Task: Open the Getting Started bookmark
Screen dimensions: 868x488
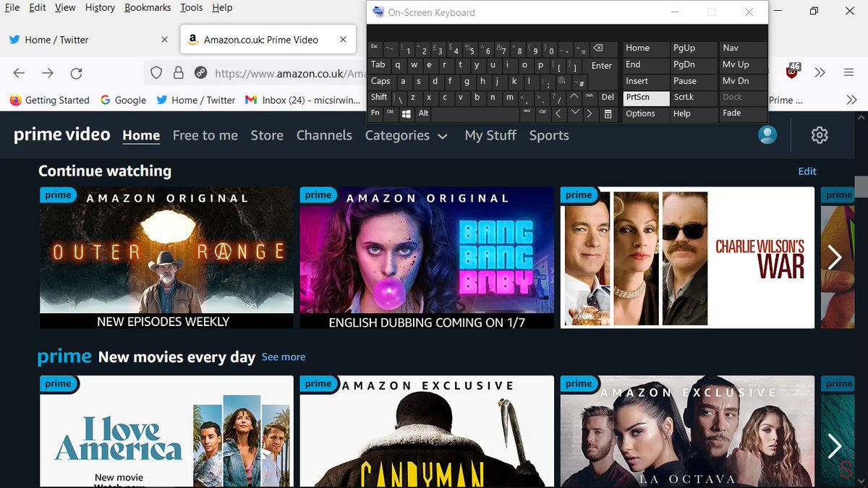Action: tap(50, 100)
